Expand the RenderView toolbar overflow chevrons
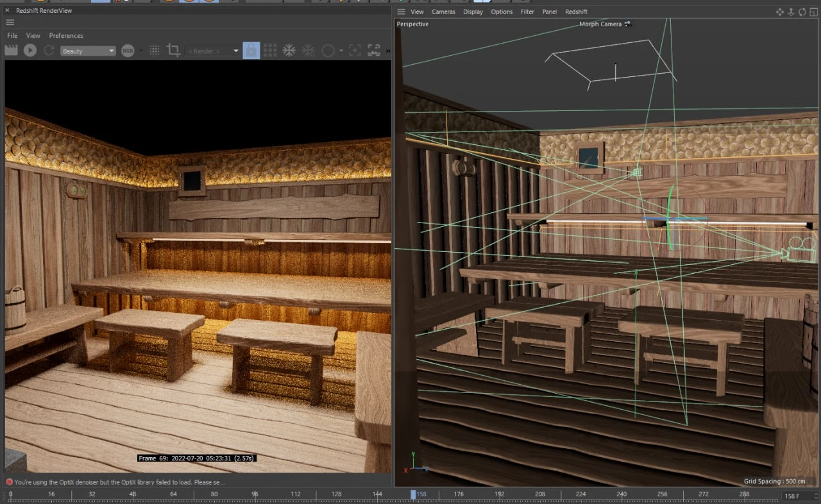The image size is (821, 504). pyautogui.click(x=387, y=50)
